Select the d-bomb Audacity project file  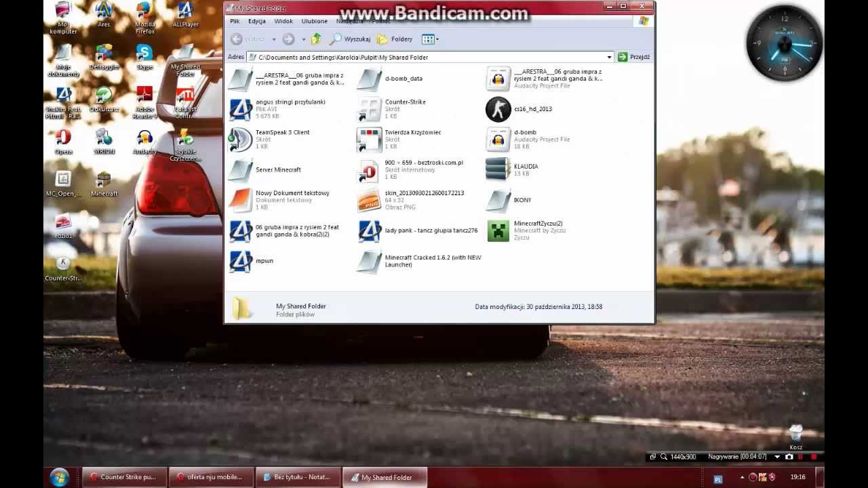pyautogui.click(x=528, y=140)
